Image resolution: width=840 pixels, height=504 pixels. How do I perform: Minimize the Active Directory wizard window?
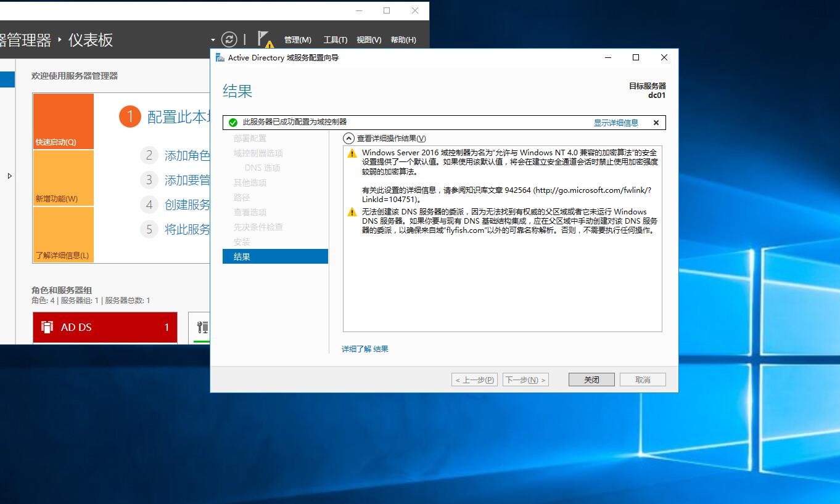[x=608, y=57]
